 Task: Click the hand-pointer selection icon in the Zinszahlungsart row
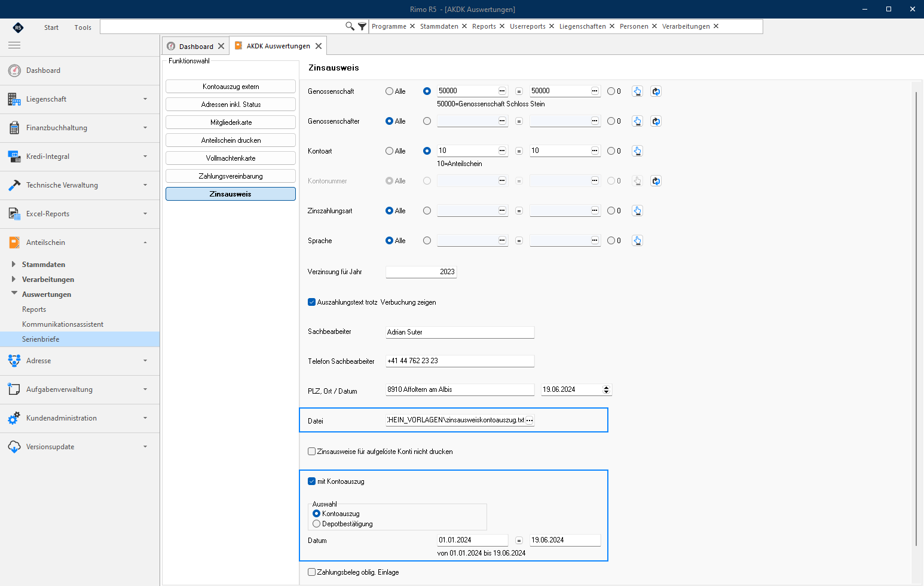coord(637,211)
